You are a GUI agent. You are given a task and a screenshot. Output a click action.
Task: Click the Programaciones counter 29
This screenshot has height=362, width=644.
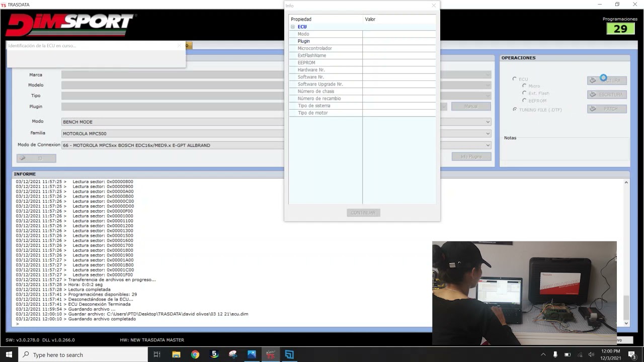click(x=620, y=29)
